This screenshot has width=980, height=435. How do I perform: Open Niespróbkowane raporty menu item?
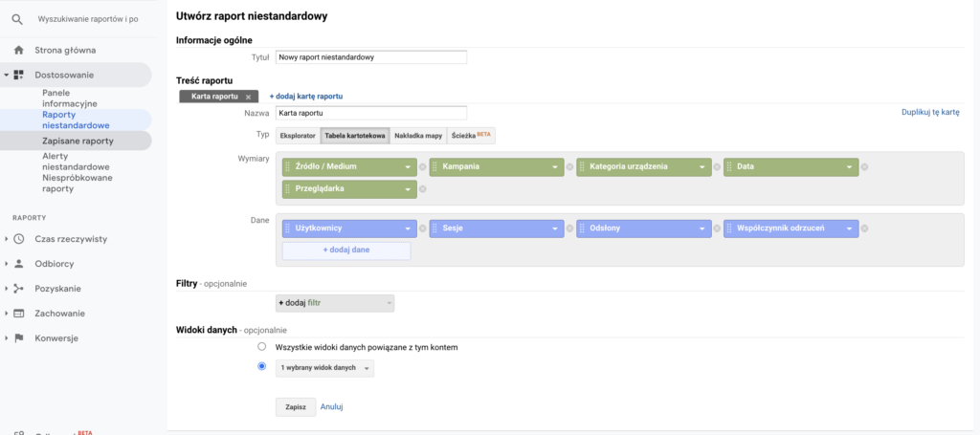pos(78,184)
